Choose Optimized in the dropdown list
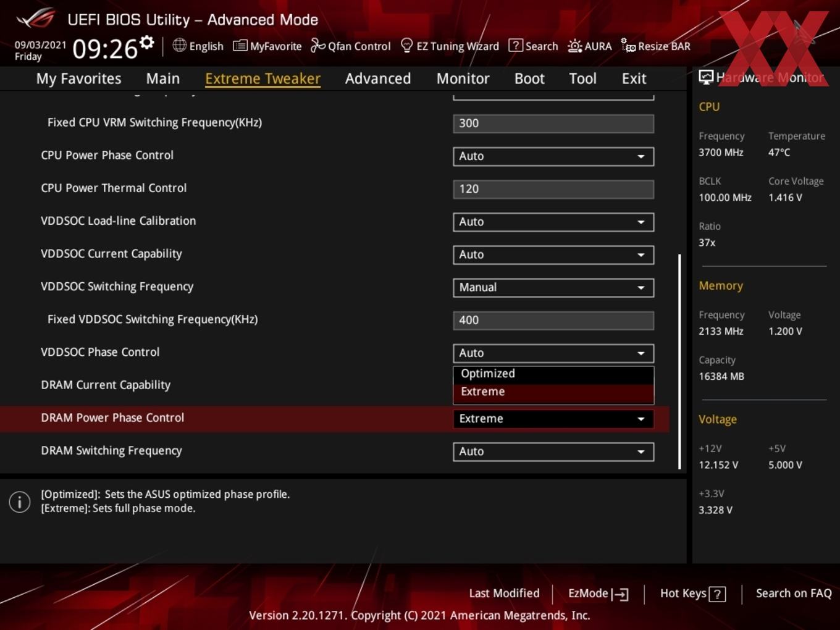This screenshot has width=840, height=630. 553,374
